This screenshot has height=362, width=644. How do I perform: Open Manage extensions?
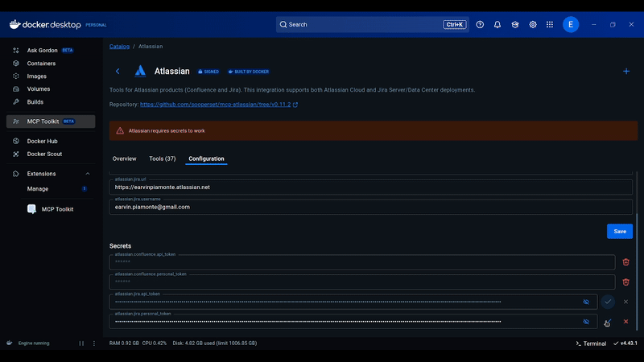pos(38,189)
